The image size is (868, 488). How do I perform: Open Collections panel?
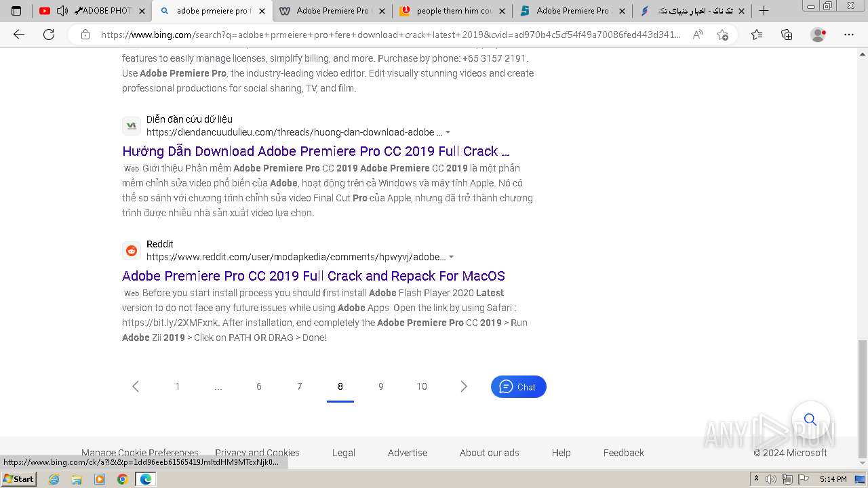pos(787,35)
